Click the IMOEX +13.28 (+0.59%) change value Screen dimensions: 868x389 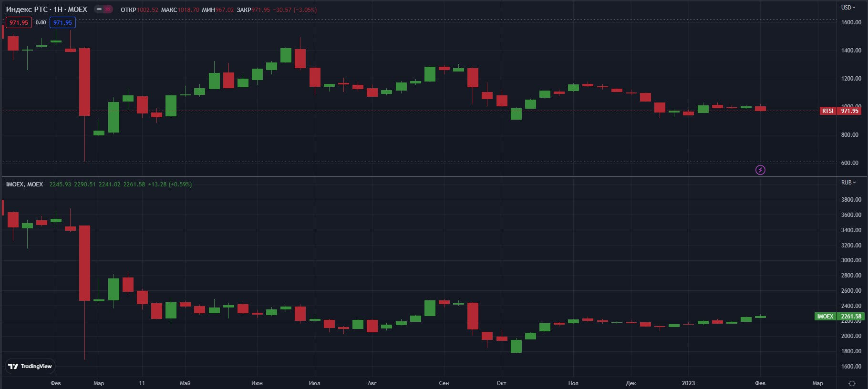click(170, 184)
